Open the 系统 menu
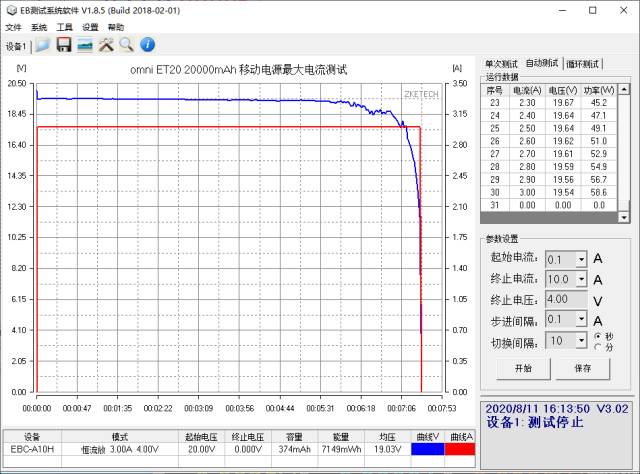 point(39,27)
